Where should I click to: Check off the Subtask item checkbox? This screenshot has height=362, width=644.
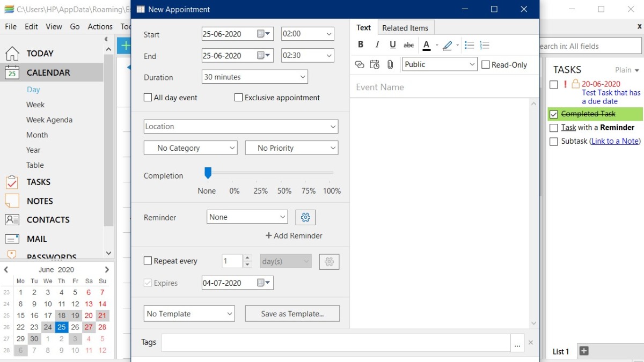(x=554, y=142)
